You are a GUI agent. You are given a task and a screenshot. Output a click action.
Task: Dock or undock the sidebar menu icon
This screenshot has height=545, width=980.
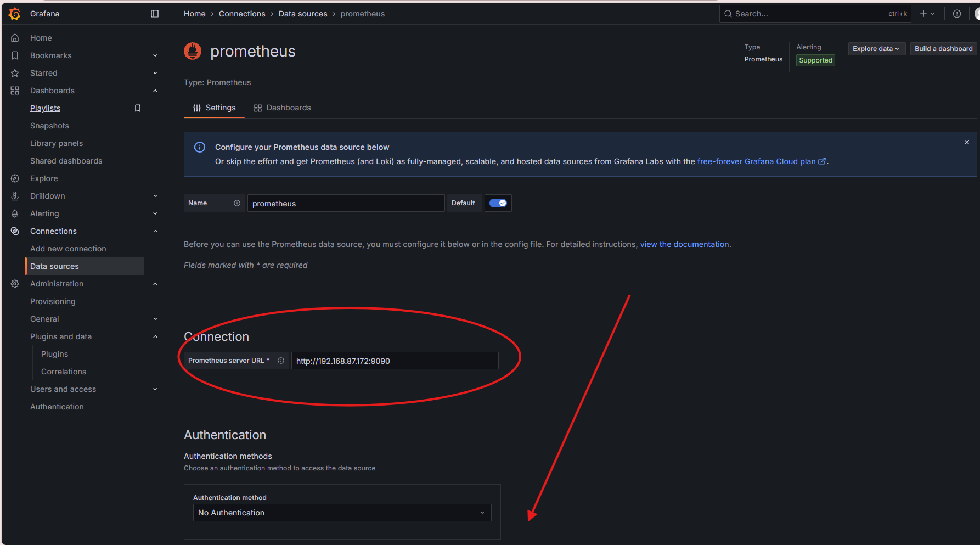pyautogui.click(x=155, y=14)
